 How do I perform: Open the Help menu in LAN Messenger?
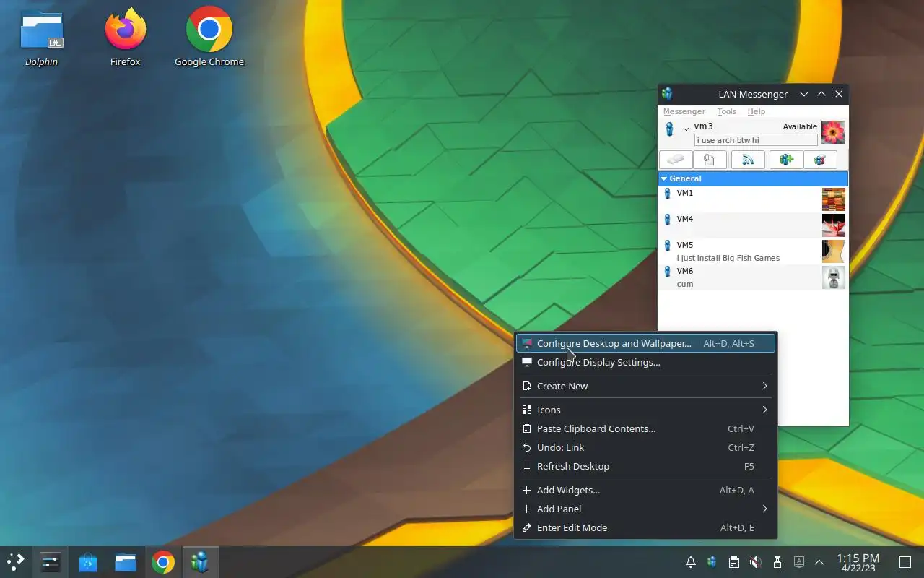point(757,111)
